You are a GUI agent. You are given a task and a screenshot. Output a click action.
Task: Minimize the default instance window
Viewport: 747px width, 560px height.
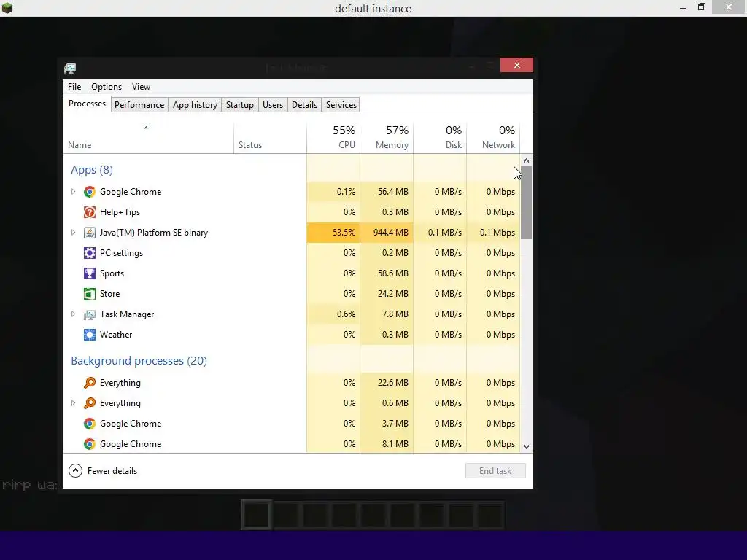pyautogui.click(x=683, y=8)
